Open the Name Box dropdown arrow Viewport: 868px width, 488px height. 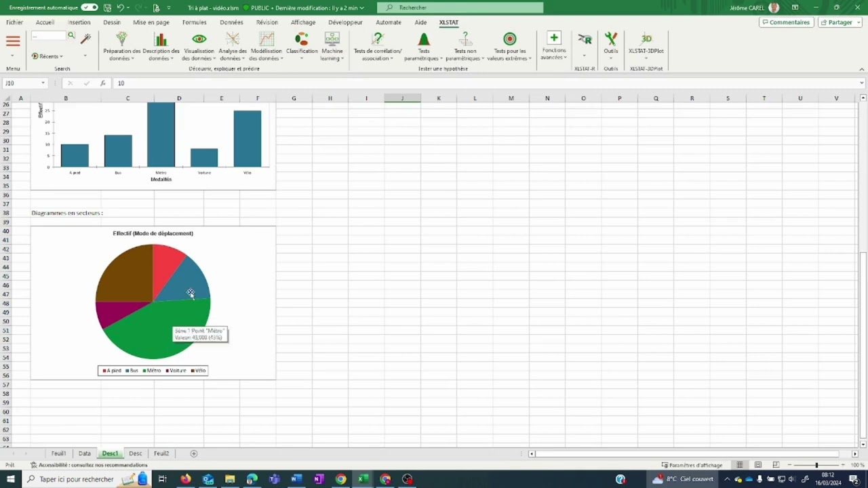tap(43, 83)
